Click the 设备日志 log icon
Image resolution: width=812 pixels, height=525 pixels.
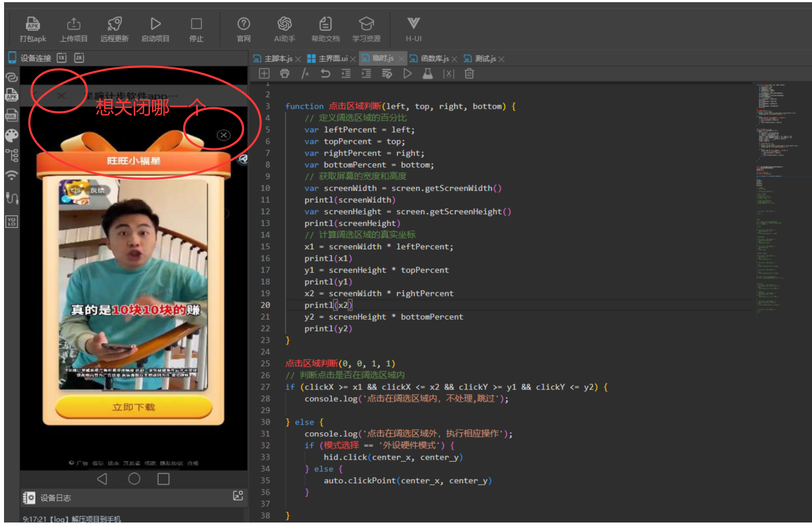(29, 498)
